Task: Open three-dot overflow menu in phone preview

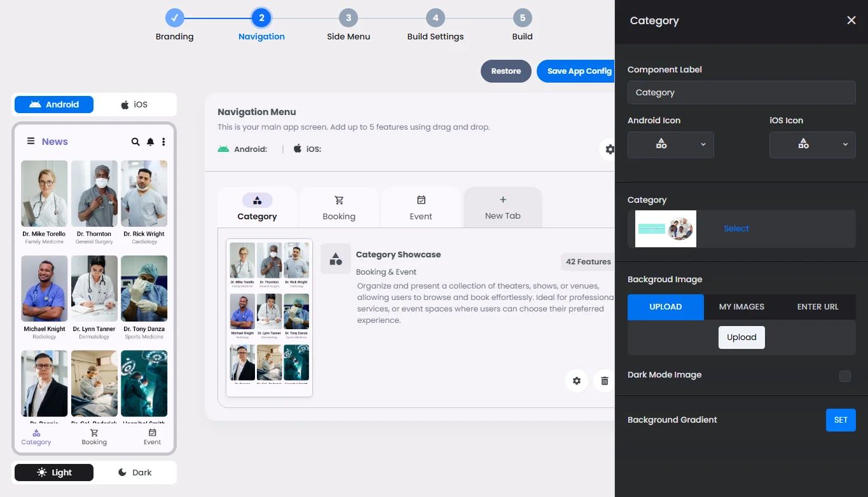Action: tap(163, 142)
